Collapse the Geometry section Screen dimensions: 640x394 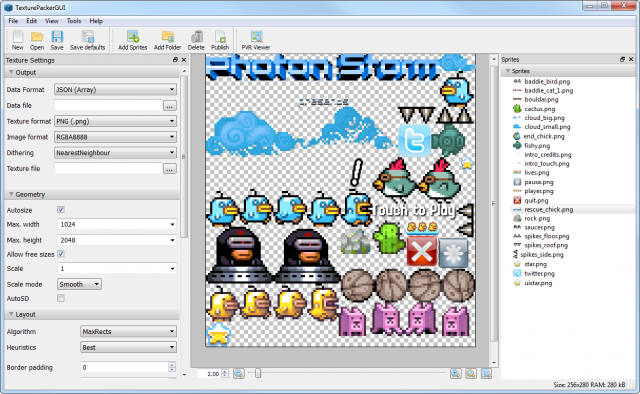coord(11,194)
